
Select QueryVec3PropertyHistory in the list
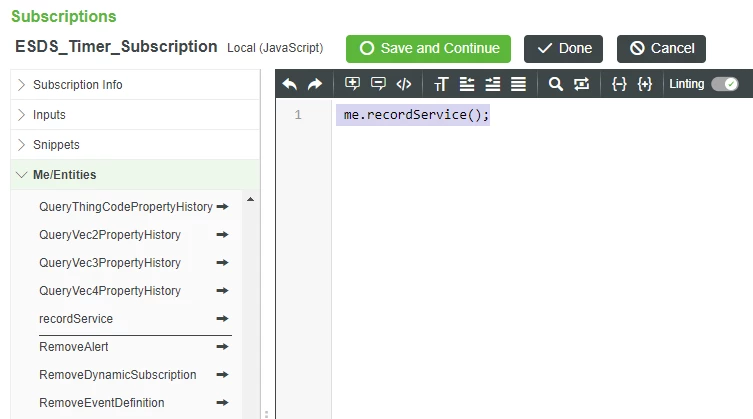110,262
